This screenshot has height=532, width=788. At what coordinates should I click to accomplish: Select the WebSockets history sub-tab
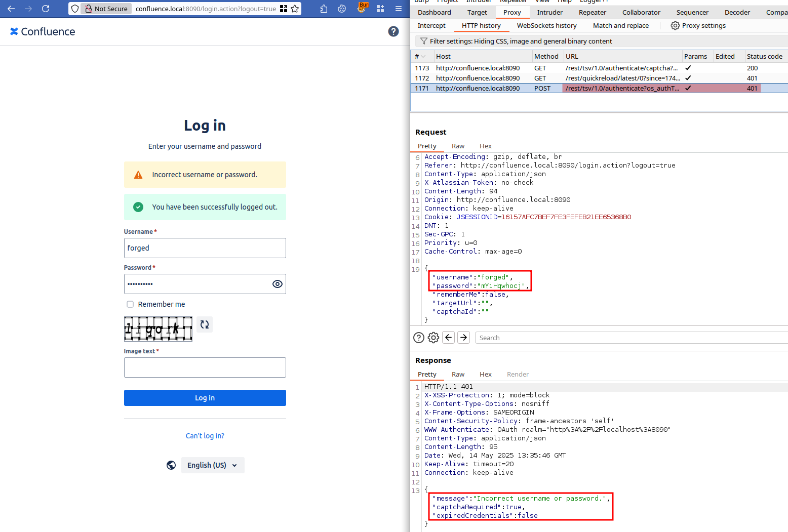tap(547, 25)
